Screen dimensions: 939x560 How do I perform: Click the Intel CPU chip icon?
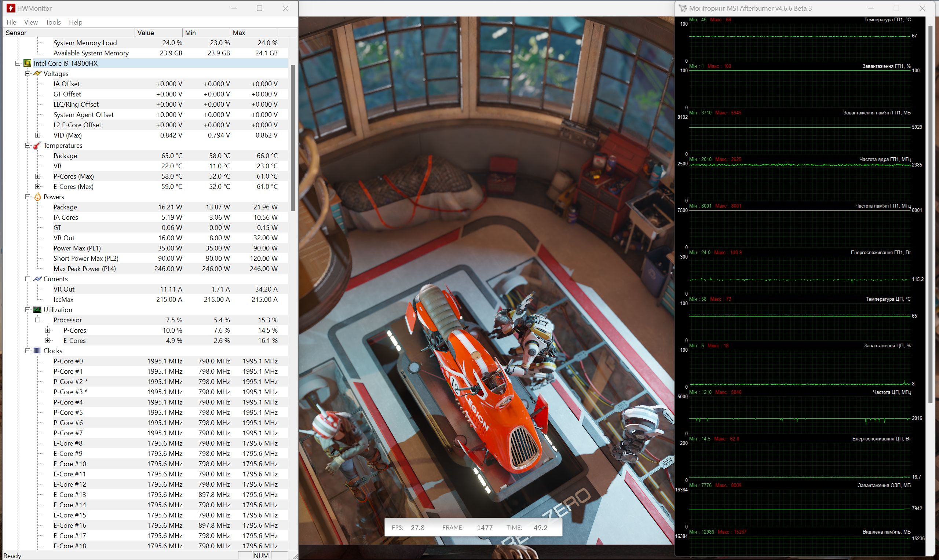(x=27, y=63)
